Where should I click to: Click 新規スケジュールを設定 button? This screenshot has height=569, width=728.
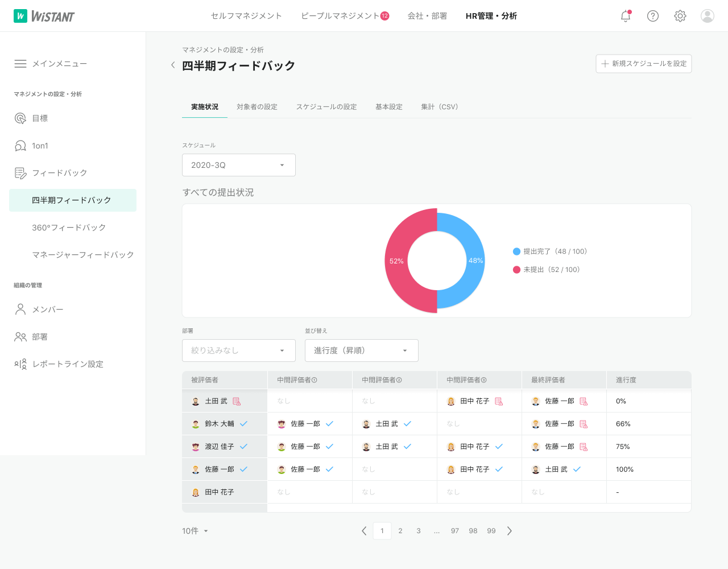coord(644,64)
